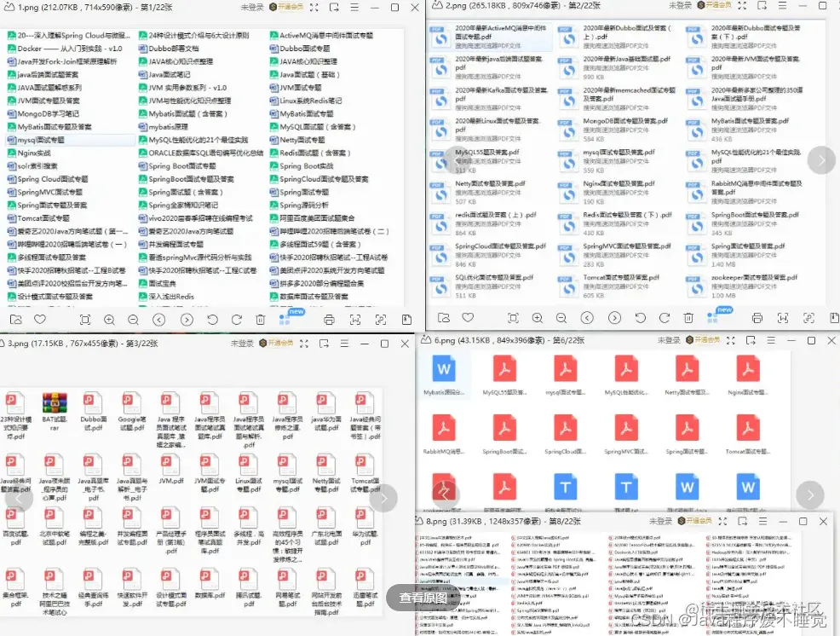Viewport: 840px width, 636px height.
Task: Click 未登录 in the 3.png window
Action: (242, 344)
